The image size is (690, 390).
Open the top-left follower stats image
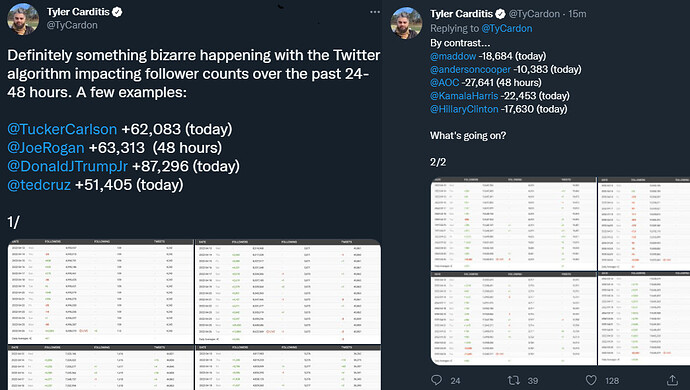(101, 291)
